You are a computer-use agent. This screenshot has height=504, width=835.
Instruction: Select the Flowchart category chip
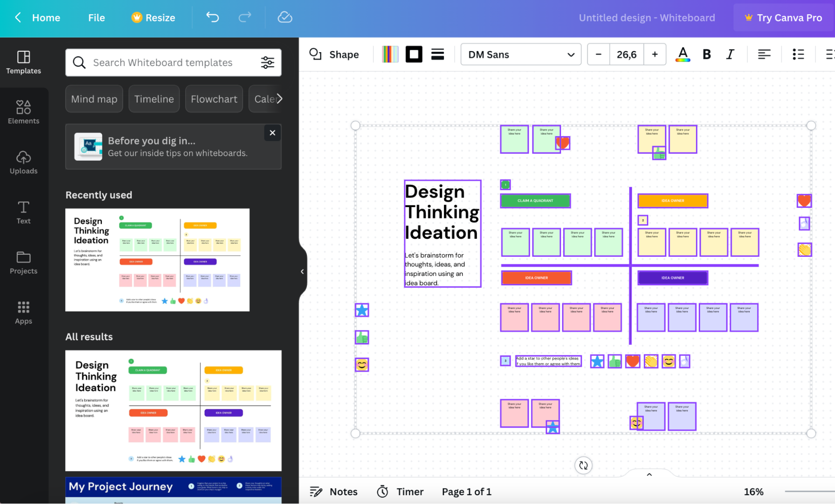pos(214,99)
